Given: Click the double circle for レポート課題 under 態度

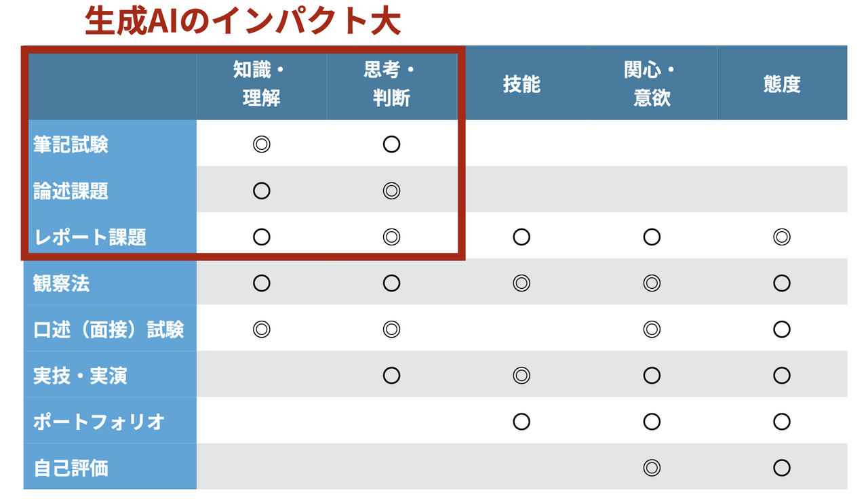Looking at the screenshot, I should point(782,237).
